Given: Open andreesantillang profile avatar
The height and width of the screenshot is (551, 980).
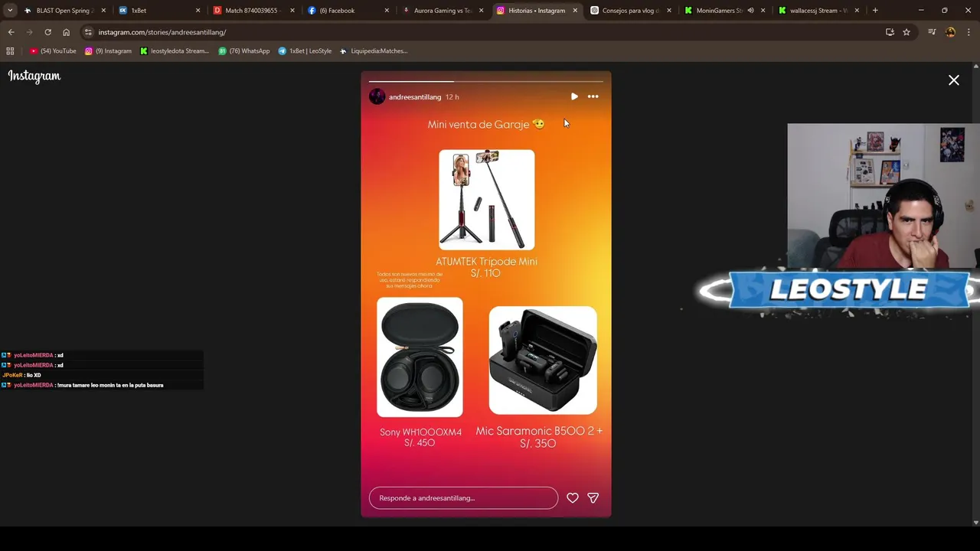Looking at the screenshot, I should 377,96.
